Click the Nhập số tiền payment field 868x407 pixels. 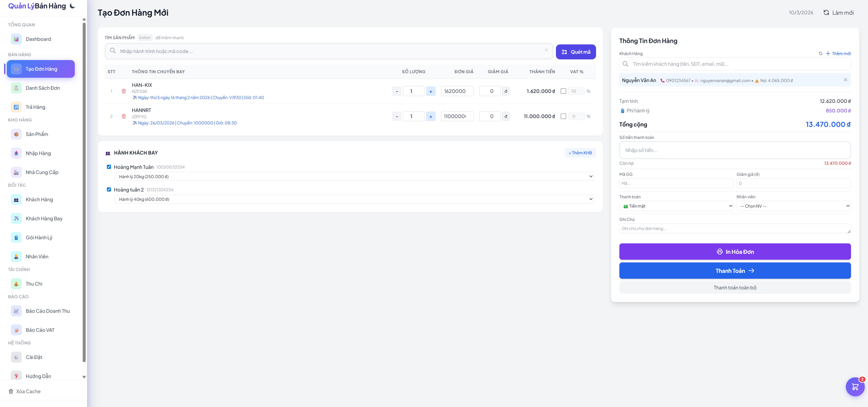click(x=735, y=150)
